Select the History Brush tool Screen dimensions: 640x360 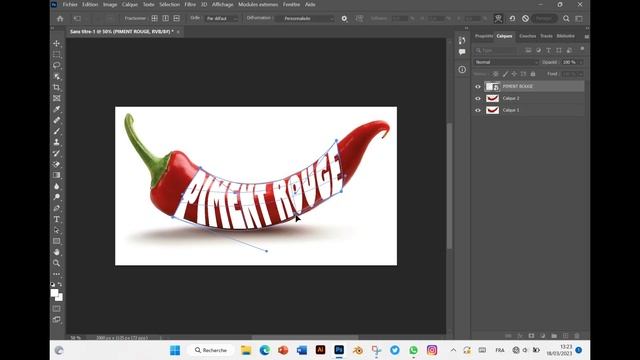click(x=57, y=153)
